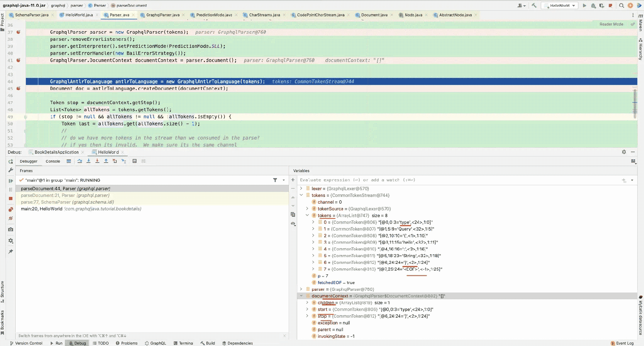This screenshot has width=644, height=346.
Task: Switch to BookDetailsApplication debug session tab
Action: coord(56,152)
